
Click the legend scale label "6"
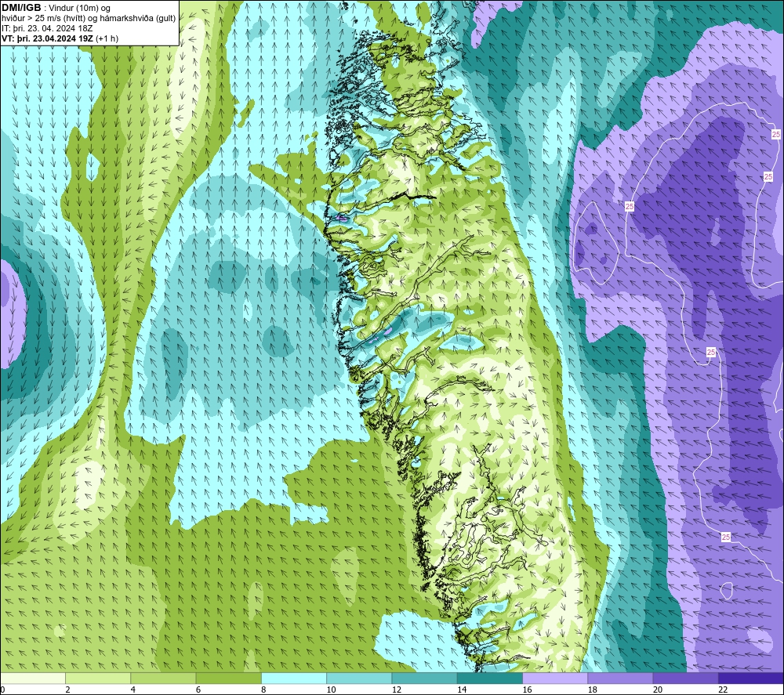198,690
